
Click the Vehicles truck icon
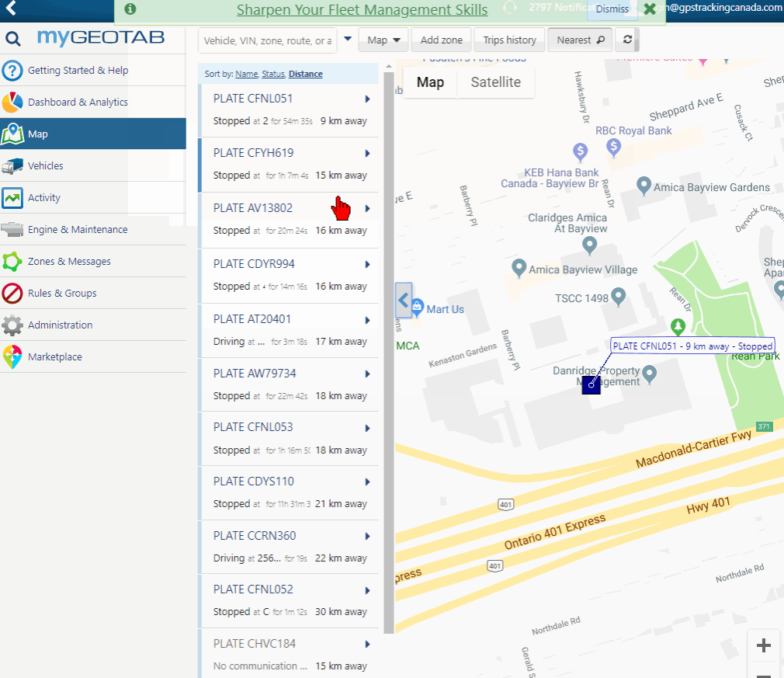(12, 165)
